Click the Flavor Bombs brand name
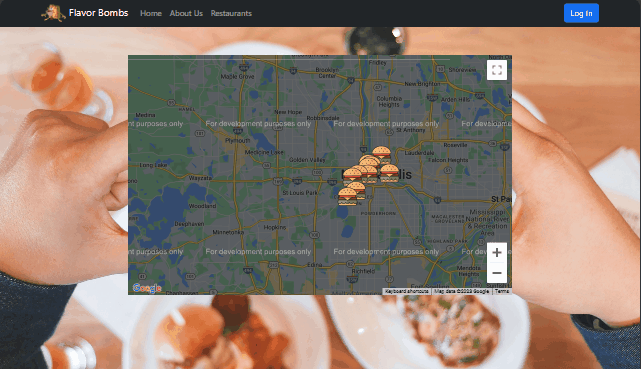The height and width of the screenshot is (369, 641). click(99, 13)
